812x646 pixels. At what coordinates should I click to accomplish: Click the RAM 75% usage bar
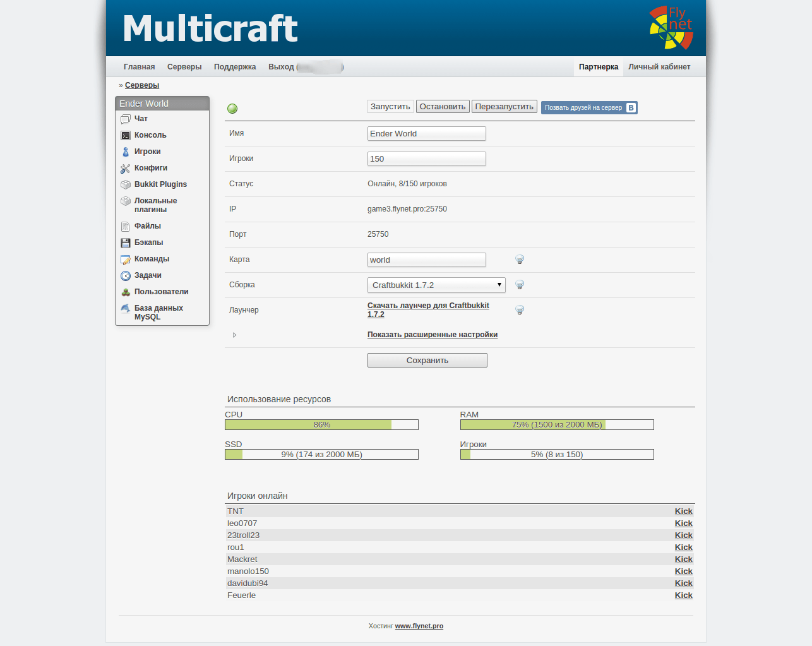(557, 425)
